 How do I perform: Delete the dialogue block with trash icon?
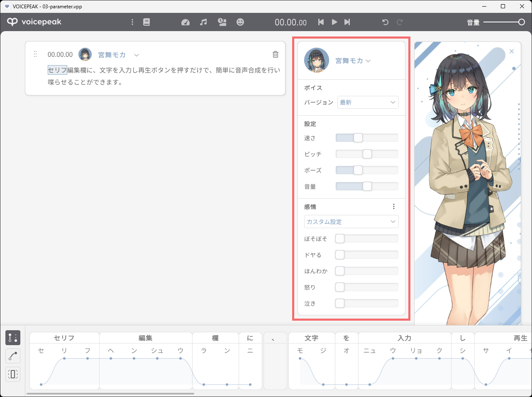point(276,54)
